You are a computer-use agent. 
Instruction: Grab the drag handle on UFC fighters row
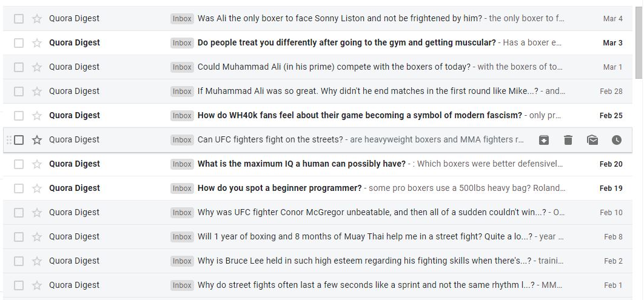(9, 140)
